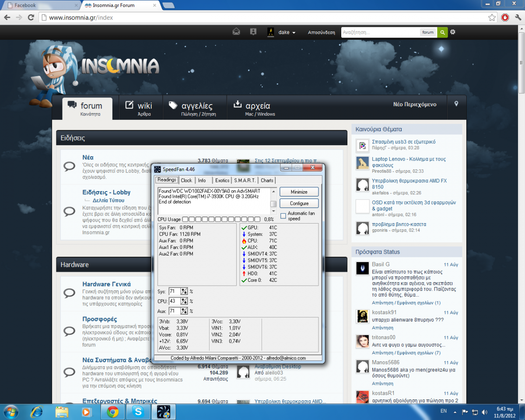Switch to SpeedFan Clock tab

point(186,180)
